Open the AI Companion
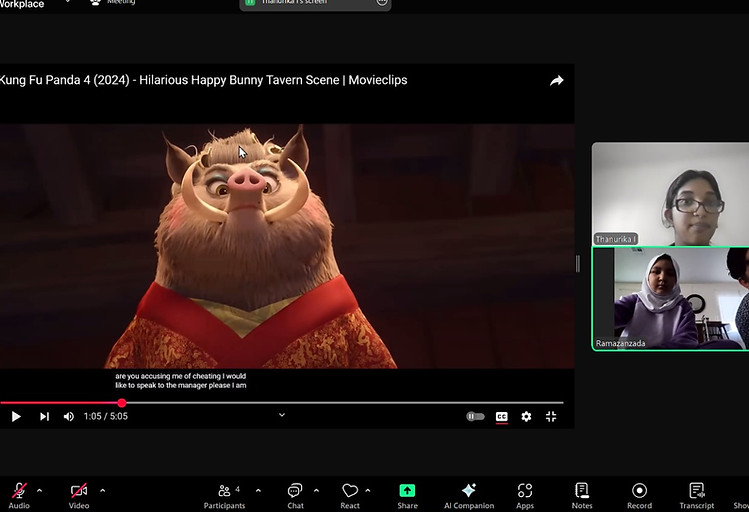 pyautogui.click(x=469, y=495)
